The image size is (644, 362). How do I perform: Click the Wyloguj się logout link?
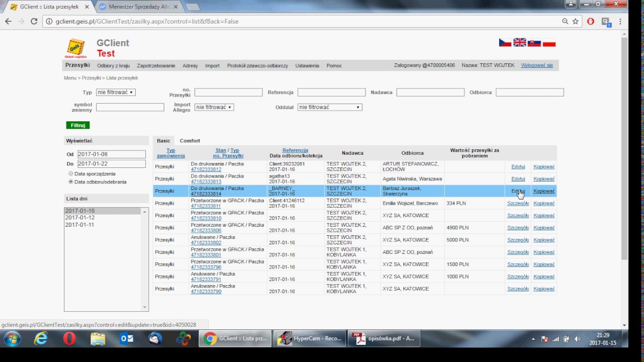[x=537, y=65]
